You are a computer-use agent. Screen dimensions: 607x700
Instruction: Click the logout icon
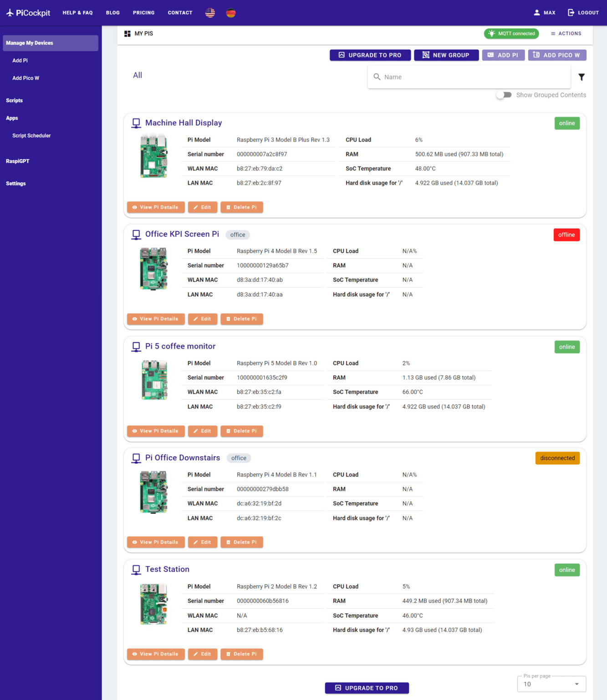(x=571, y=12)
